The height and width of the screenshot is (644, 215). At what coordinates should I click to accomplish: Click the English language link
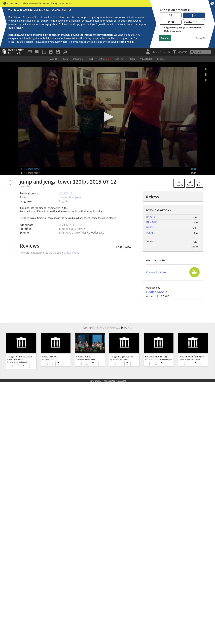[x=63, y=201]
